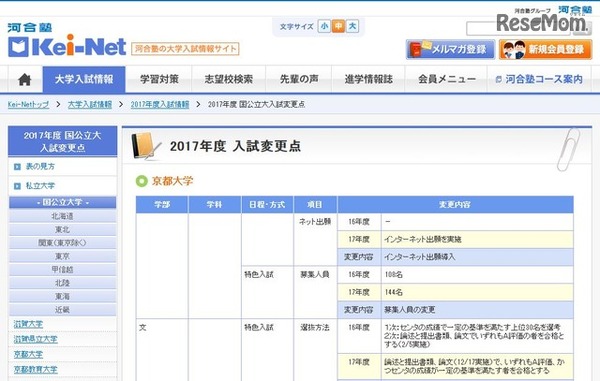Open the メルマガ登録 button
600x381 pixels.
click(x=450, y=49)
